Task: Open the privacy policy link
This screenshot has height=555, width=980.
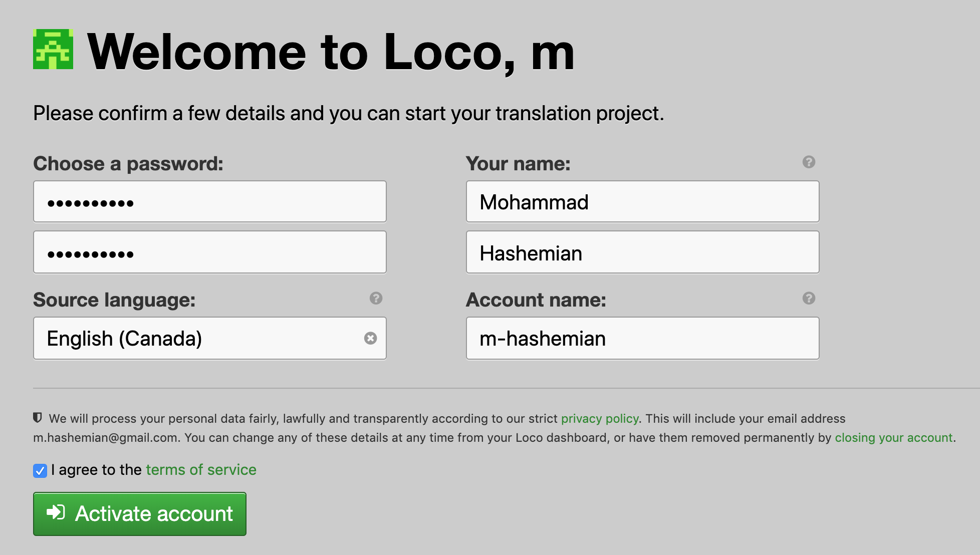Action: [x=600, y=418]
